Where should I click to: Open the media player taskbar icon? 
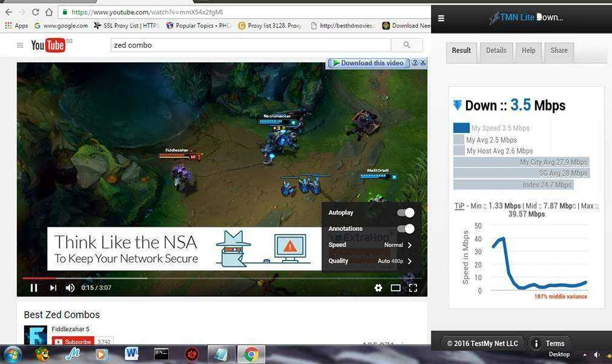click(102, 354)
